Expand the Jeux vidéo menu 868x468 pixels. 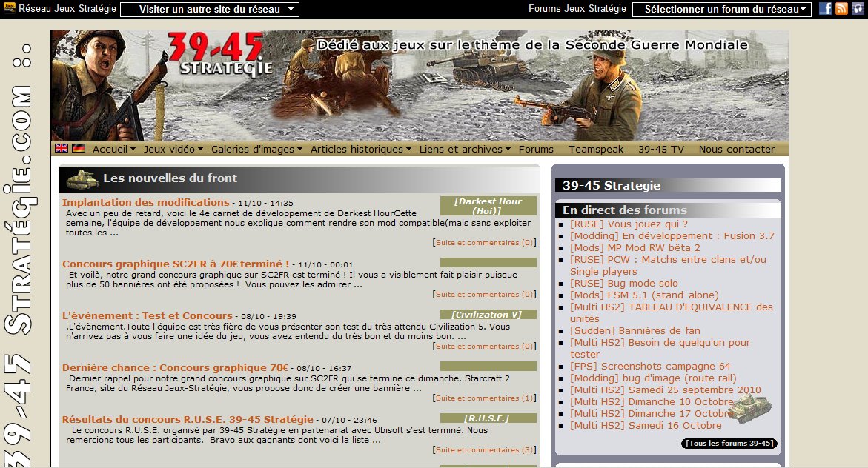point(173,149)
